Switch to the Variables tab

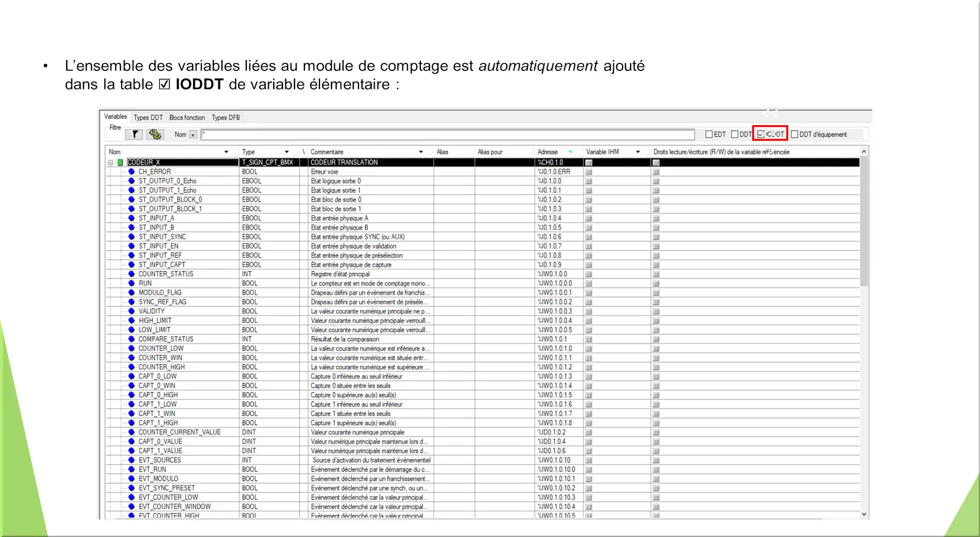115,117
